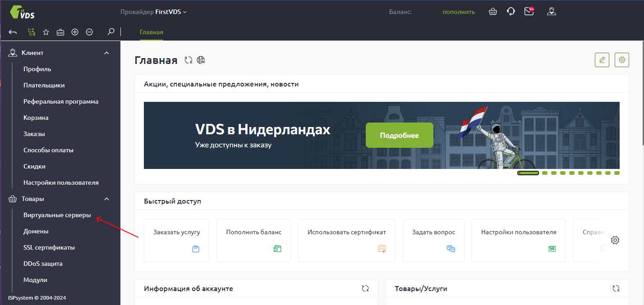The image size is (644, 305).
Task: Toggle the green menu tree icon
Action: 31,32
